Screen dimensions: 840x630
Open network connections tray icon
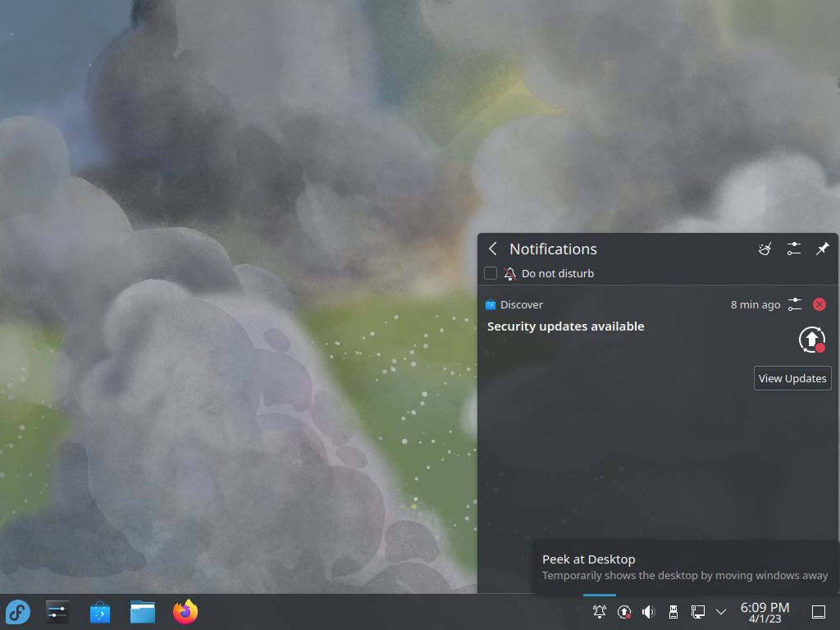tap(698, 612)
